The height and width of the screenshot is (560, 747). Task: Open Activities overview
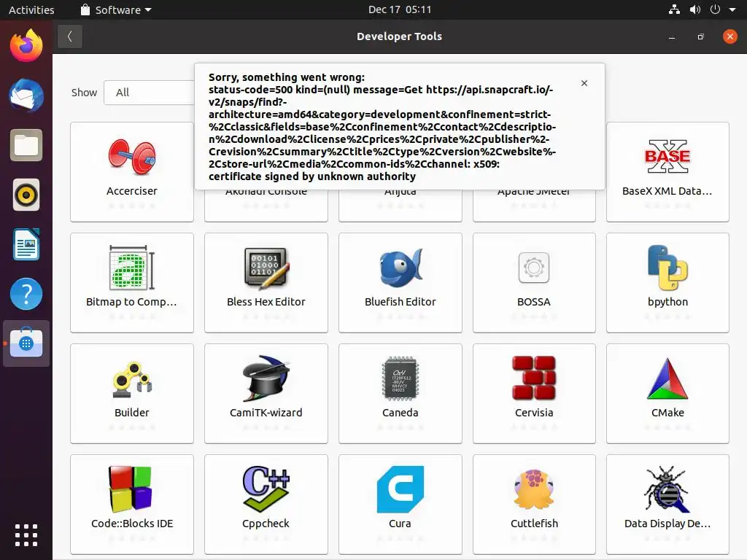pyautogui.click(x=31, y=10)
